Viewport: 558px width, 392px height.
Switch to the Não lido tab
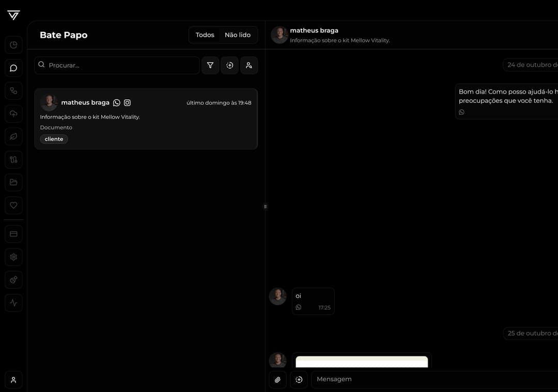tap(238, 35)
